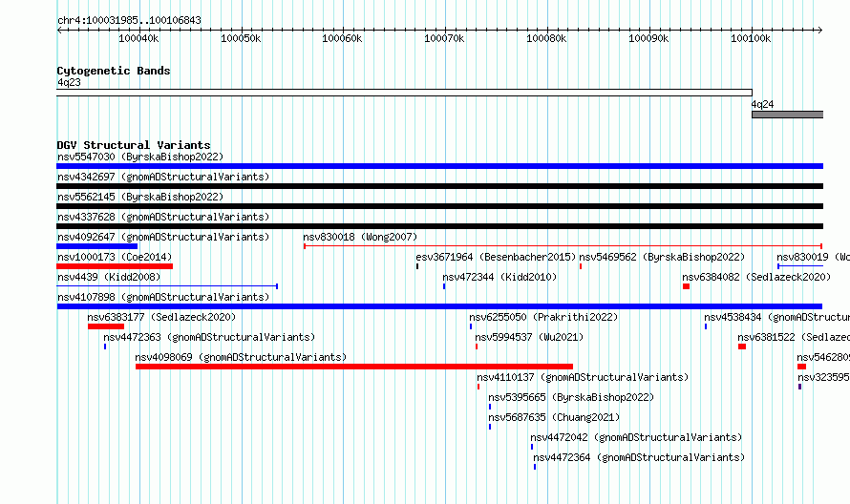The width and height of the screenshot is (850, 504).
Task: Open nsv472344 (Kidd2010) label
Action: (499, 277)
